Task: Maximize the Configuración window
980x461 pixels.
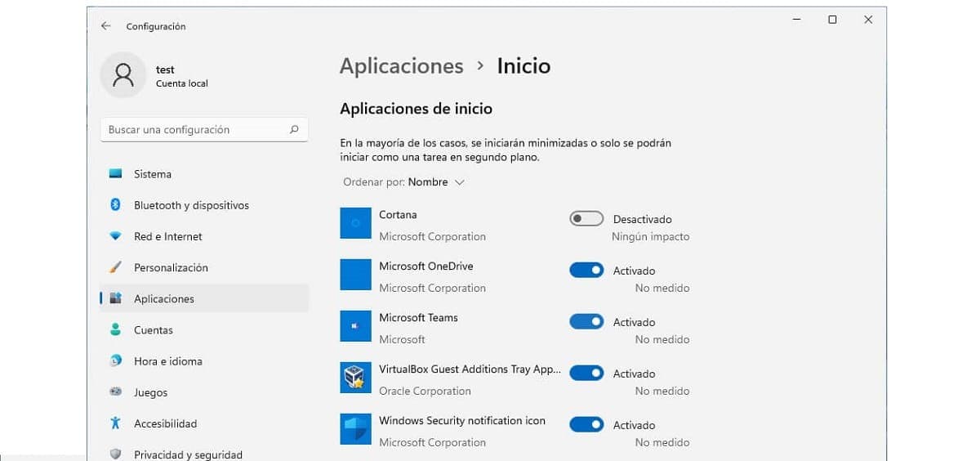Action: 832,20
